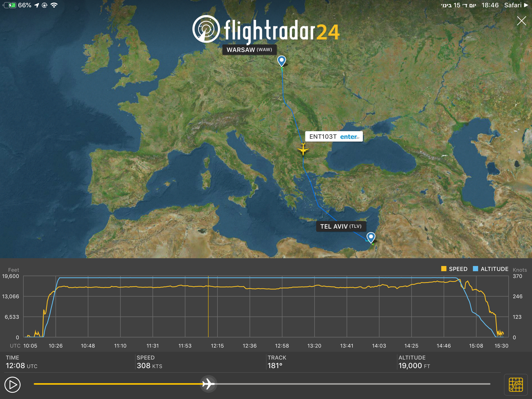Viewport: 532px width, 399px height.
Task: Click the graph at 13:20 UTC
Action: pos(314,307)
